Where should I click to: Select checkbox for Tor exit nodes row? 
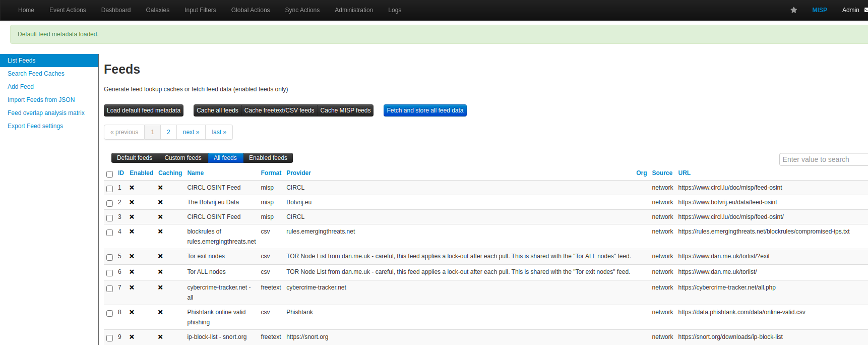coord(109,257)
